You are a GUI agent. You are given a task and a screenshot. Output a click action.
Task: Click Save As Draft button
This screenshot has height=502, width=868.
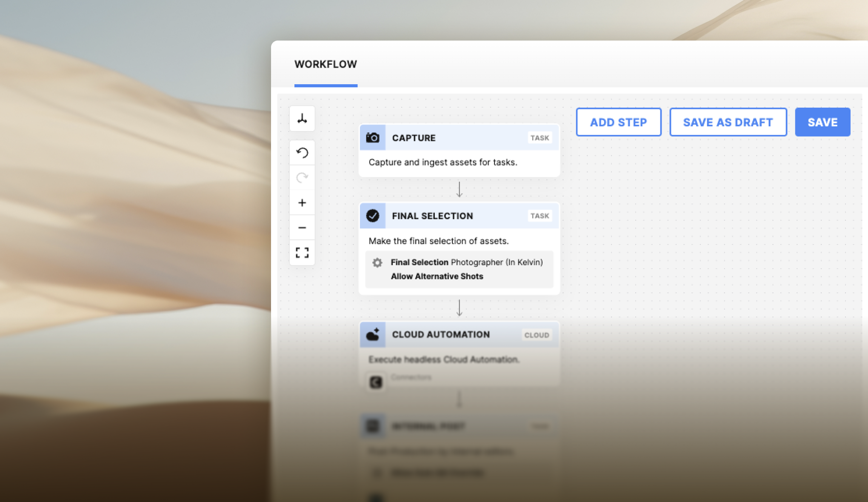[728, 122]
